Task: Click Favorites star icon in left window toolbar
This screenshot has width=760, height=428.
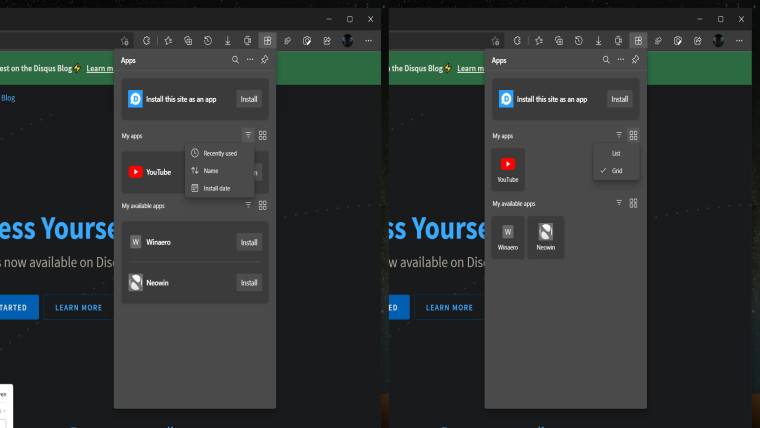Action: [168, 41]
